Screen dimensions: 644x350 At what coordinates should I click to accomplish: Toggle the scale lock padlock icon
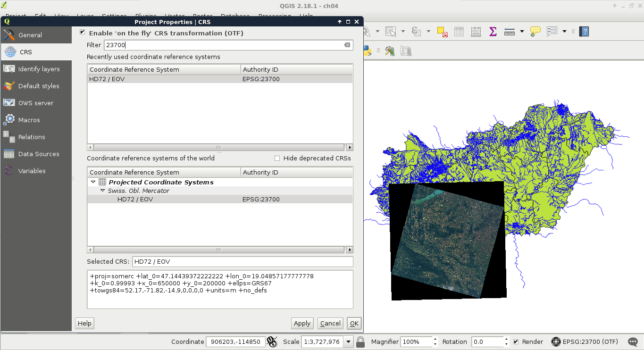coord(360,342)
